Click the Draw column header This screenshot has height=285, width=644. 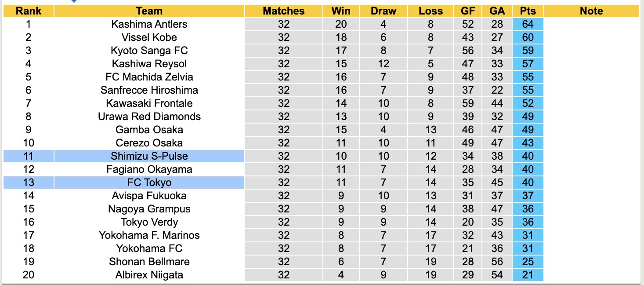pyautogui.click(x=383, y=11)
